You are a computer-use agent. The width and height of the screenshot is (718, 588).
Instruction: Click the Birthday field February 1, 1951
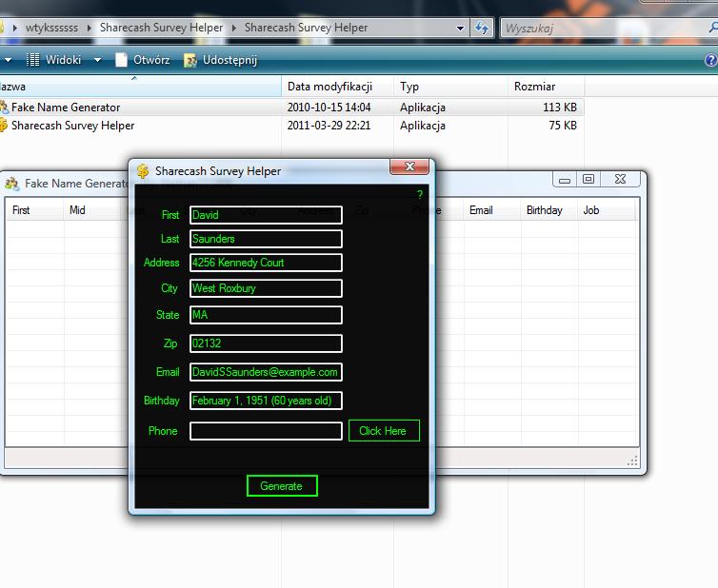pyautogui.click(x=266, y=401)
